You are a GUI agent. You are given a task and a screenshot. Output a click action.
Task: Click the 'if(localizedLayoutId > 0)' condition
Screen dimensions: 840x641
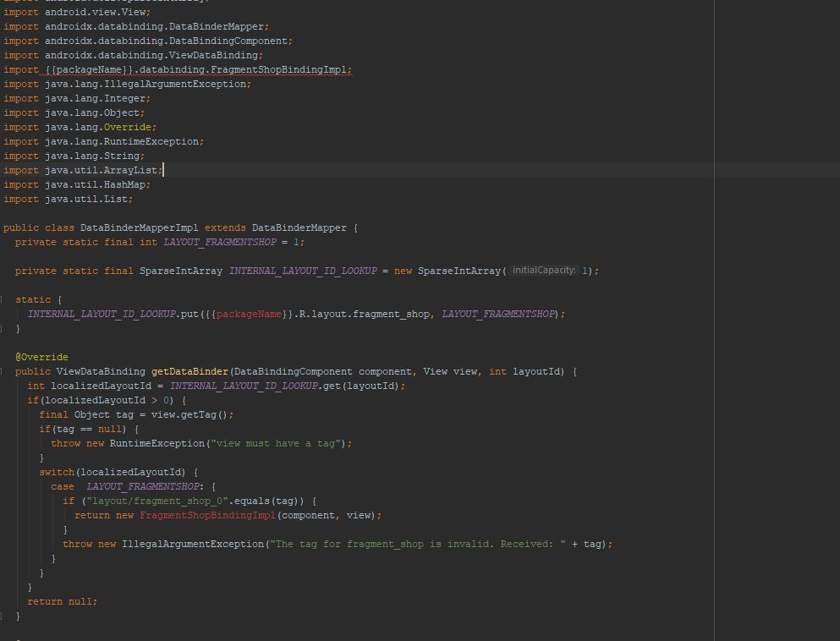pos(101,401)
